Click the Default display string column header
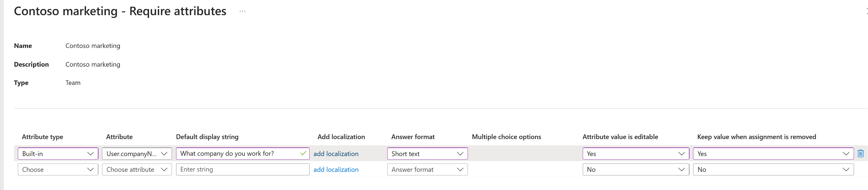 pos(207,137)
